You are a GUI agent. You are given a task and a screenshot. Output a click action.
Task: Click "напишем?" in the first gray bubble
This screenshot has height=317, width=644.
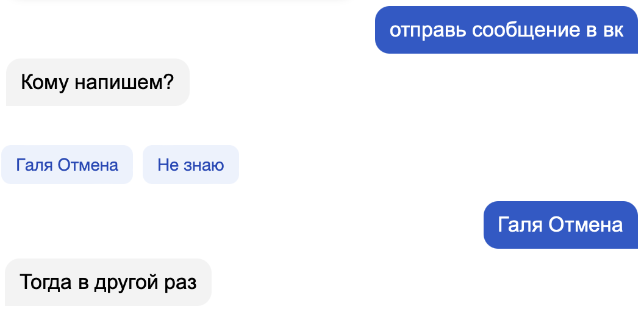pyautogui.click(x=124, y=82)
